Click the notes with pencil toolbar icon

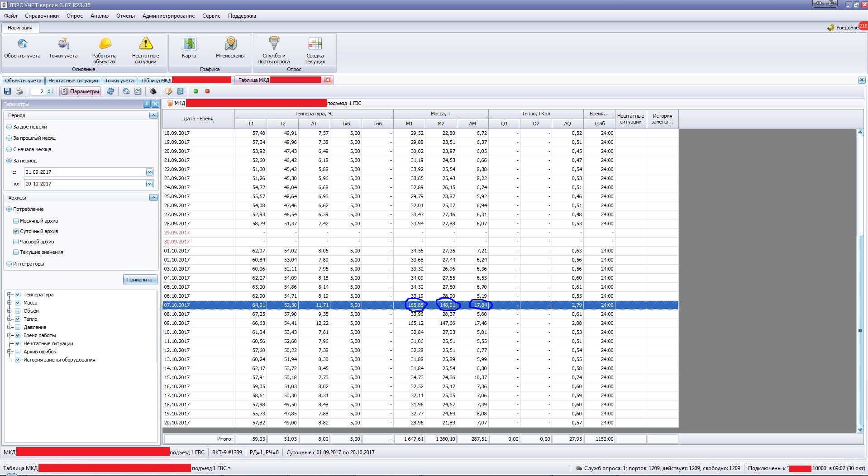point(169,91)
